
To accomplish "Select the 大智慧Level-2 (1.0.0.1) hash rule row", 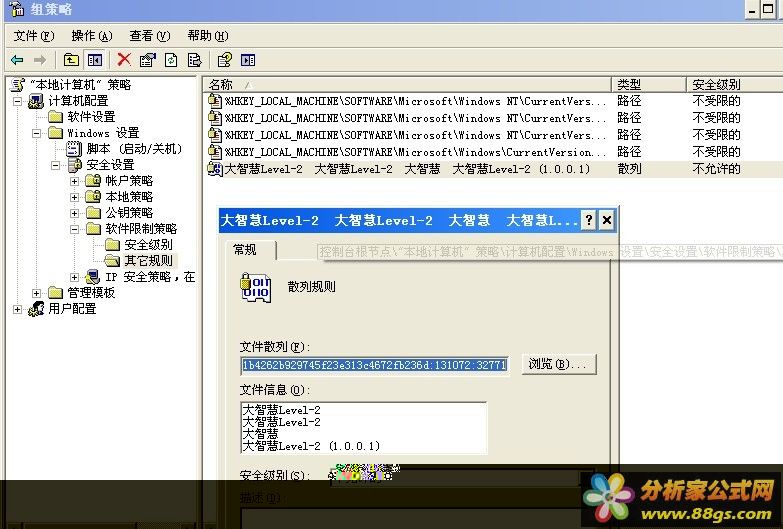I will pyautogui.click(x=494, y=169).
